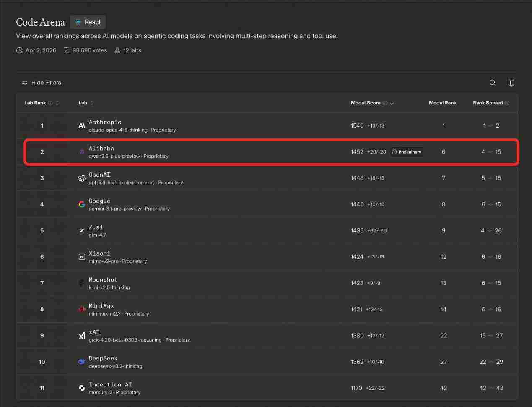Open the column layout icon
Screen dimensions: 532x407
tap(511, 83)
